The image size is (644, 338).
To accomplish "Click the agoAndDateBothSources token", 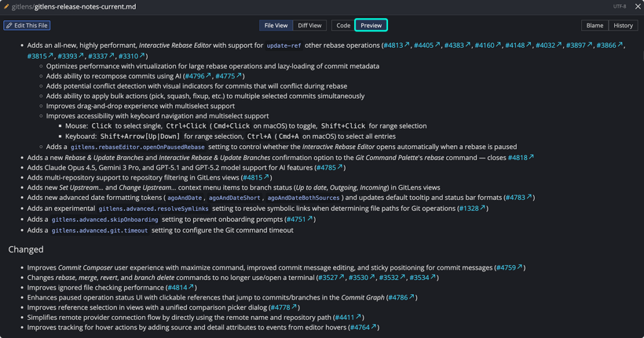I will point(304,198).
